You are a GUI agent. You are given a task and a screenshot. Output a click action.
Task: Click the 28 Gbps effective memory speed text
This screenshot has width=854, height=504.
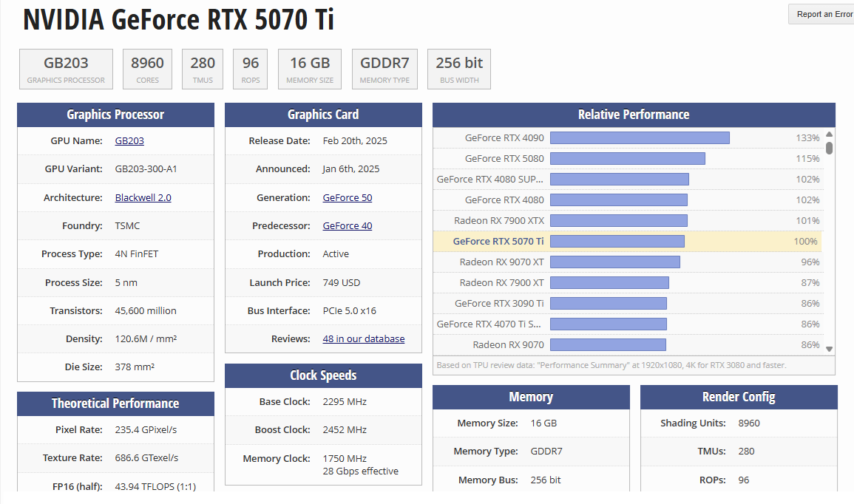tap(361, 471)
